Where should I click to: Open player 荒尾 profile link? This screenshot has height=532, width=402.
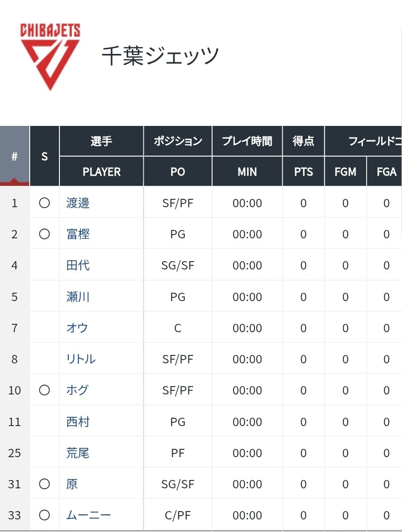point(78,453)
